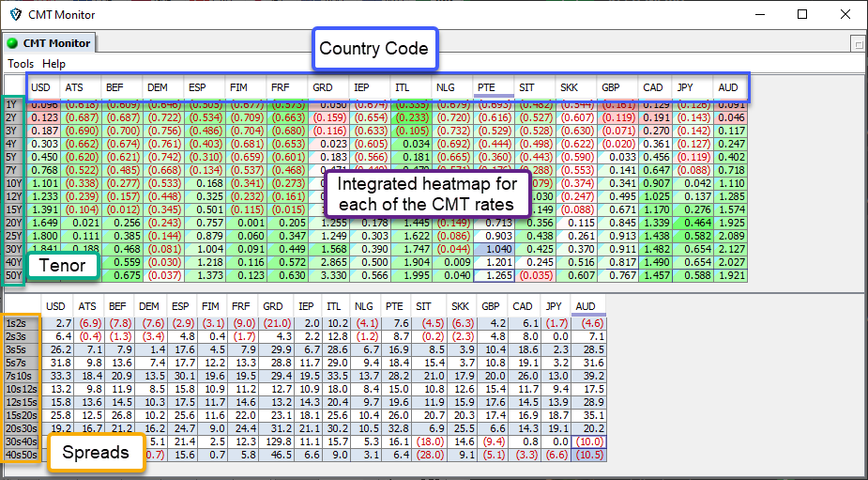Screen dimensions: 868x480
Task: Click the USD 7s10s spread cell 33.3
Action: 58,376
